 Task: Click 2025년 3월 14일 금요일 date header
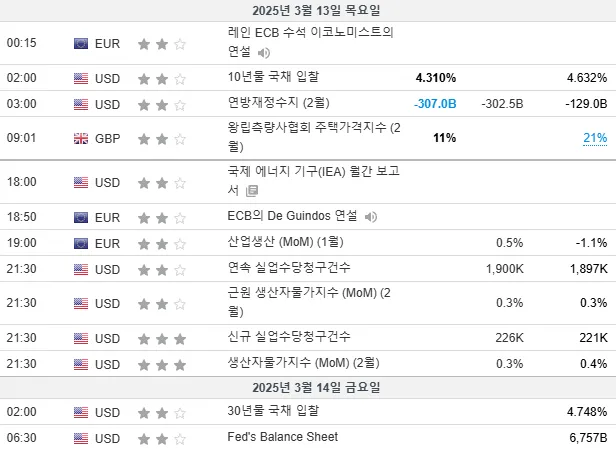316,388
